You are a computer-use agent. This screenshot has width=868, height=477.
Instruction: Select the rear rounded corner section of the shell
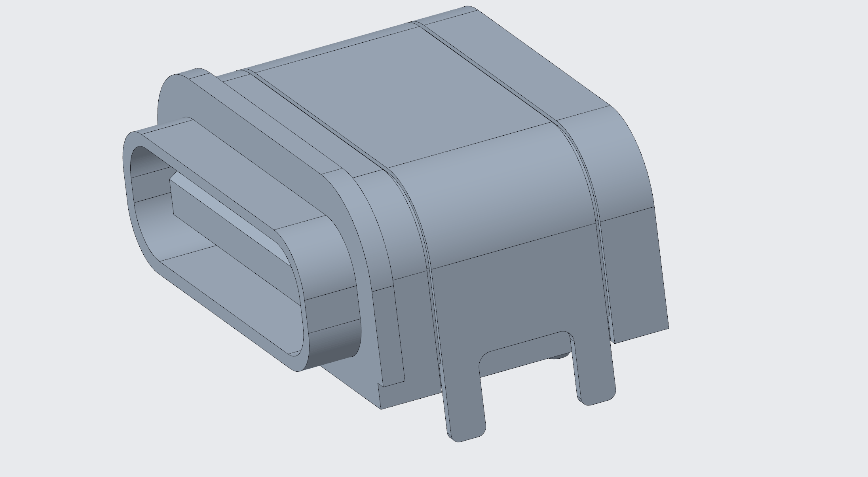click(610, 162)
